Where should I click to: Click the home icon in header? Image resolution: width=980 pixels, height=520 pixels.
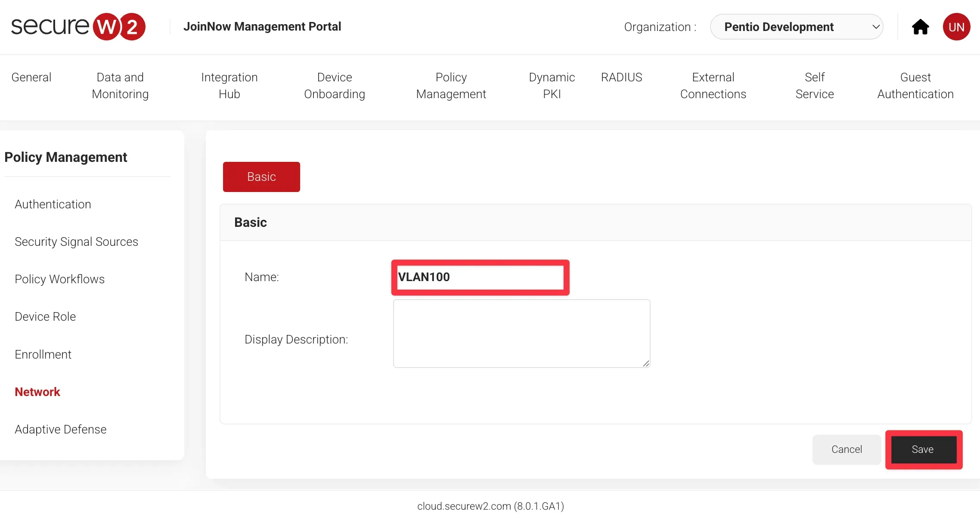920,27
